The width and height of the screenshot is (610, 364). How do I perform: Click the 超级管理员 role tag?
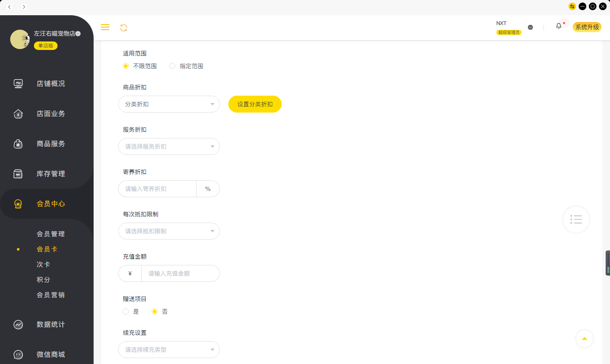point(509,33)
